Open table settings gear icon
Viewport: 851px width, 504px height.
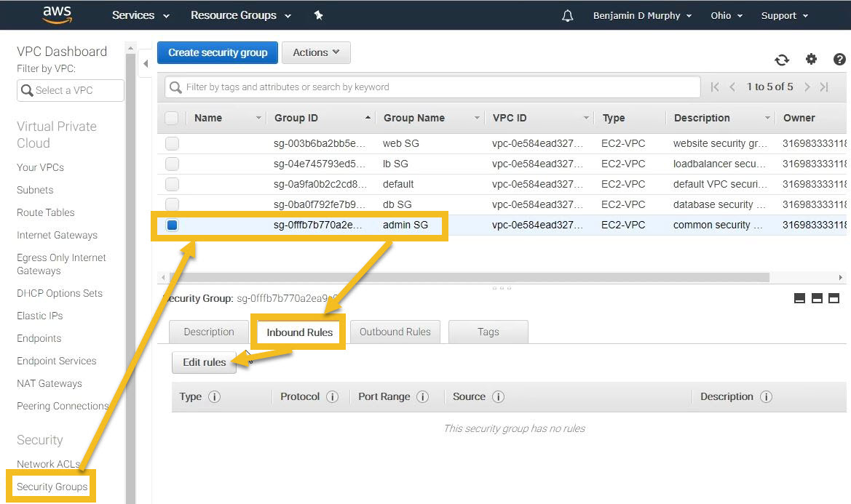click(x=811, y=59)
